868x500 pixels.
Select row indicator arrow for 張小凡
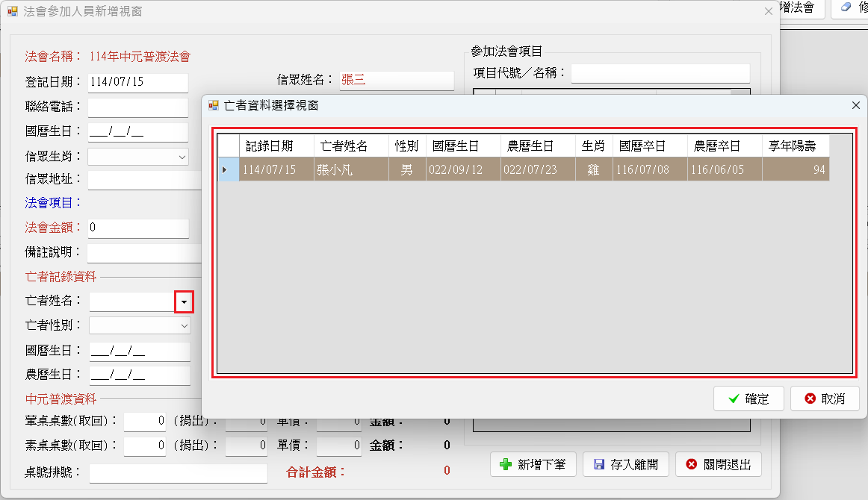[x=228, y=169]
